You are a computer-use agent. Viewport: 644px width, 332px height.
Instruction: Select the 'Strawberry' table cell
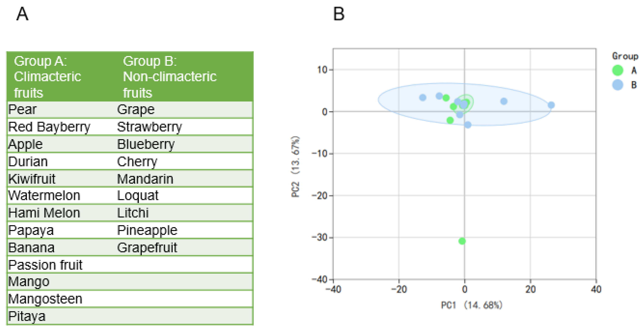click(150, 127)
